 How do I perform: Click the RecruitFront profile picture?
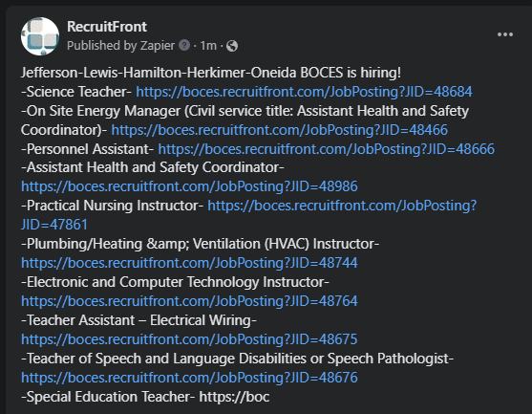click(x=40, y=36)
